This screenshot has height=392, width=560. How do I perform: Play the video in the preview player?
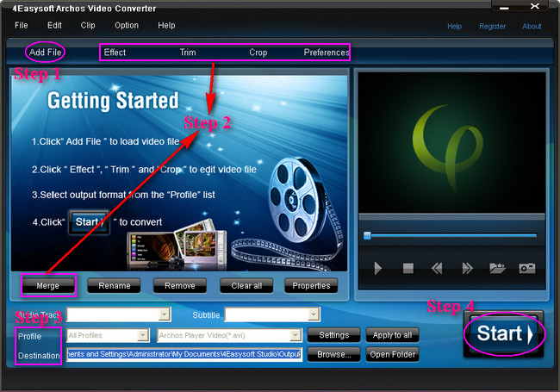click(x=378, y=268)
